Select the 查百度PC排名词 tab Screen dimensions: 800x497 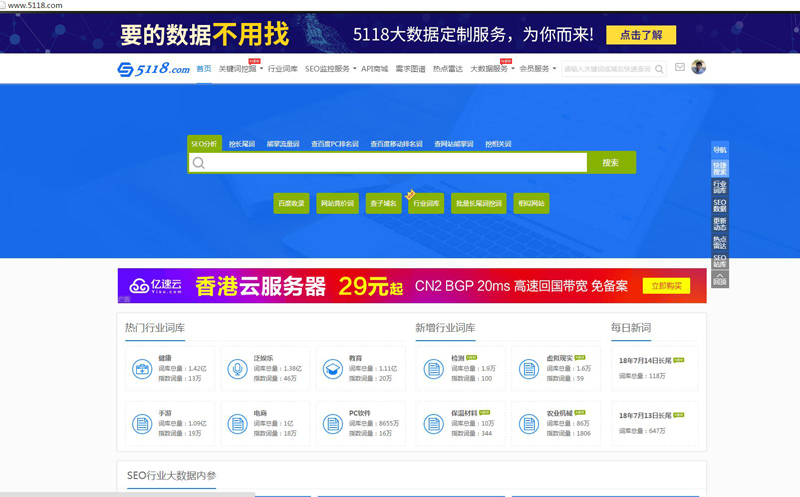(334, 144)
